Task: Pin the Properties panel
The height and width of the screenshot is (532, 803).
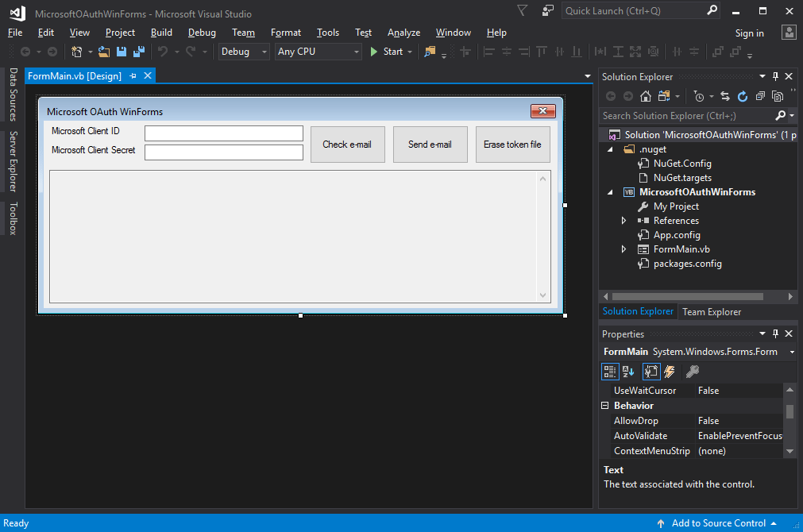Action: pos(775,333)
